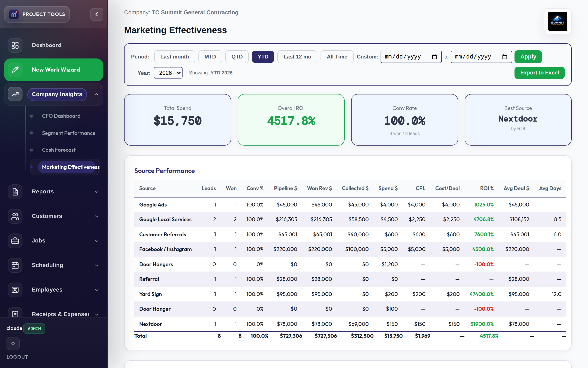The image size is (588, 368).
Task: Expand the Employees menu chevron
Action: [97, 290]
